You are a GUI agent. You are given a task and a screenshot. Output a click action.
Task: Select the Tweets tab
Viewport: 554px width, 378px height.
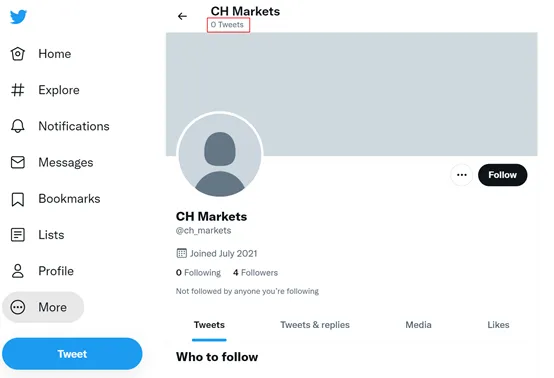tap(209, 325)
